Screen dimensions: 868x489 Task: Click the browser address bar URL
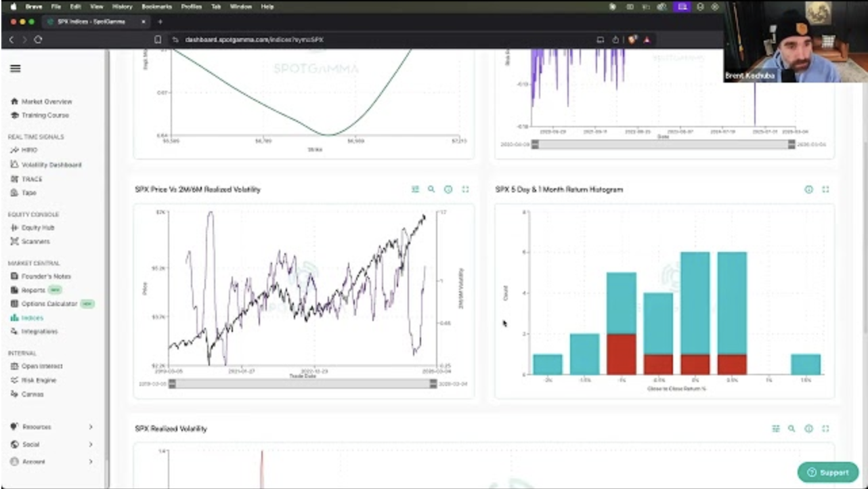pyautogui.click(x=254, y=40)
